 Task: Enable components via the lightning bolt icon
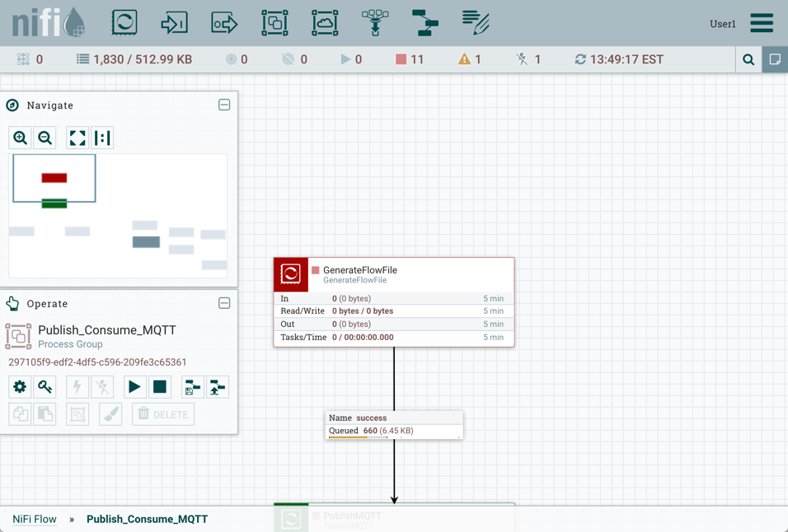pyautogui.click(x=75, y=387)
